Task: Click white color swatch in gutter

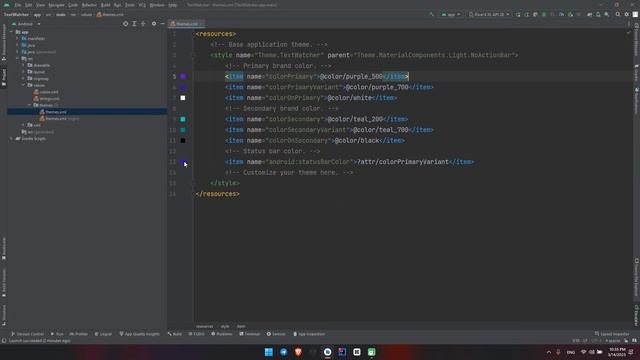Action: (183, 98)
